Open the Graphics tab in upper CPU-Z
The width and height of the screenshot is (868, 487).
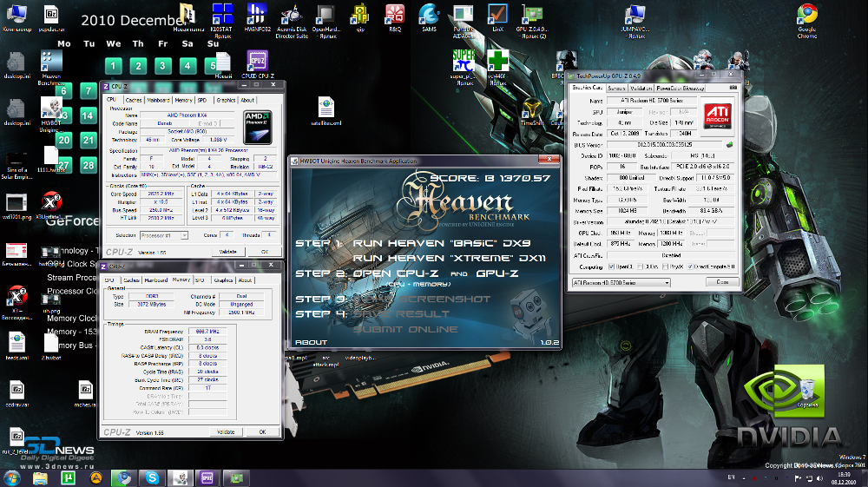226,100
